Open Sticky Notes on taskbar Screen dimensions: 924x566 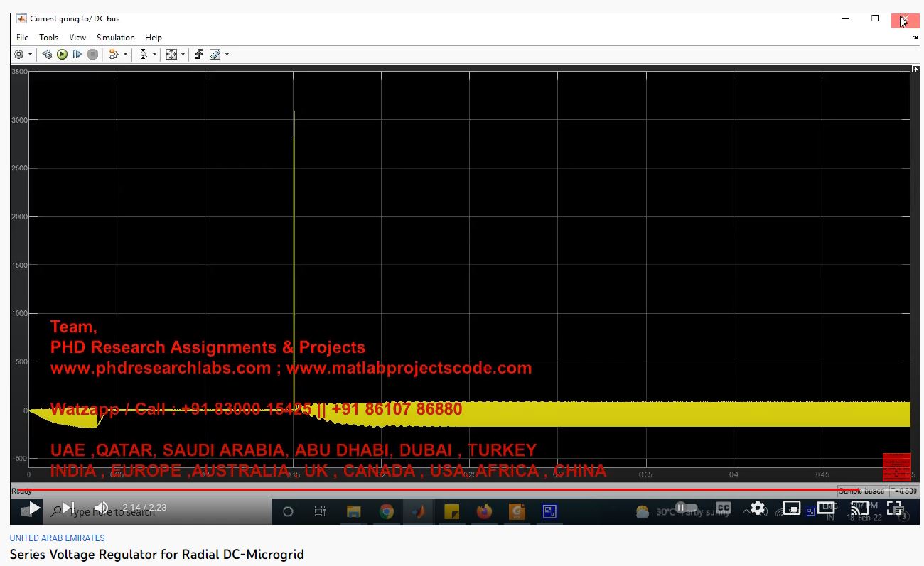(x=451, y=511)
